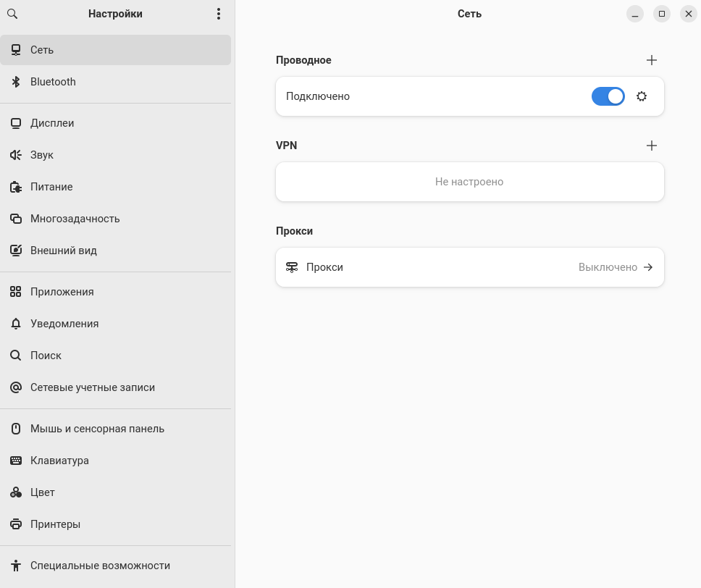
Task: Click the search icon in Settings header
Action: coord(12,14)
